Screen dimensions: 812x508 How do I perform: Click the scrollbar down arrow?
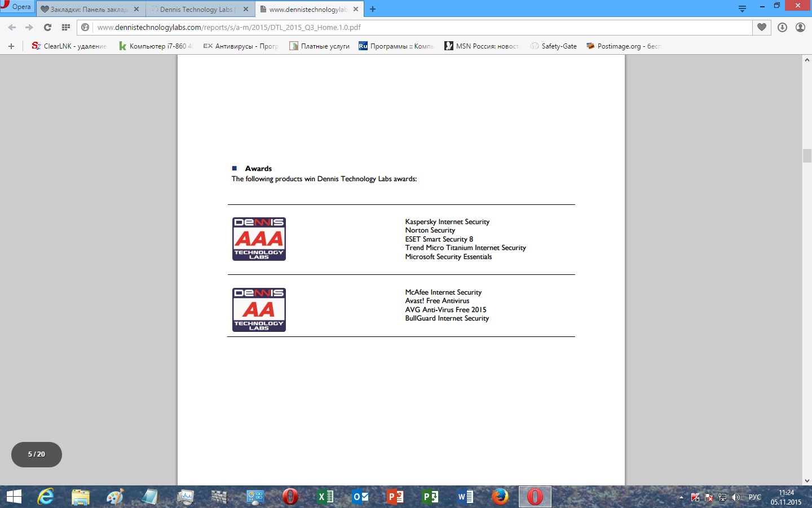(807, 481)
